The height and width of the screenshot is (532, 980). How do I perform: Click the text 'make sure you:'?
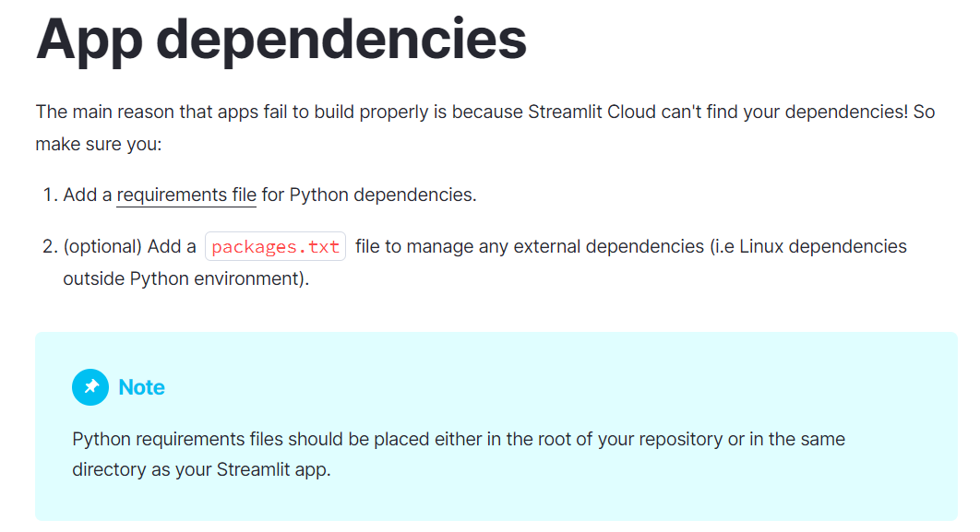[x=99, y=144]
